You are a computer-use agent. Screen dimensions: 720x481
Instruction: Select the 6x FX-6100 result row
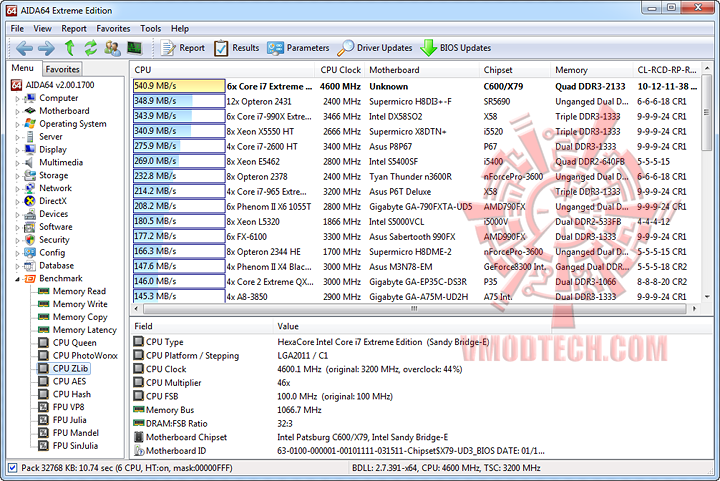416,237
